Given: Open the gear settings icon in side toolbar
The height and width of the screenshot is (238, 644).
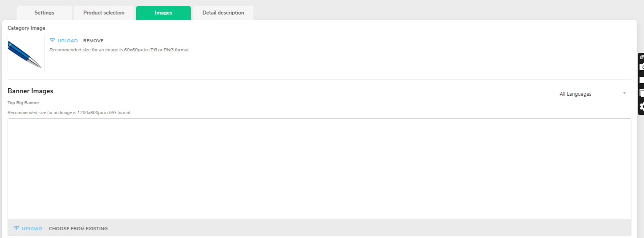Looking at the screenshot, I should click(x=642, y=106).
